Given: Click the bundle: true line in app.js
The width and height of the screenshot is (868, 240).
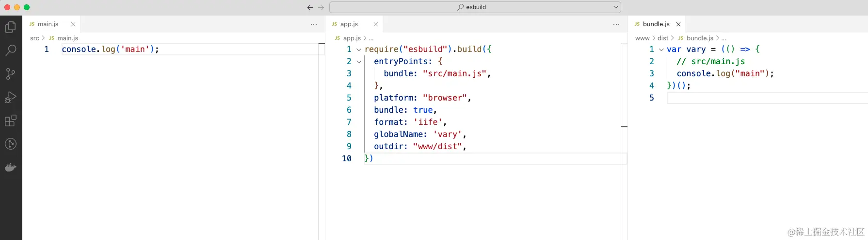Looking at the screenshot, I should pos(405,110).
